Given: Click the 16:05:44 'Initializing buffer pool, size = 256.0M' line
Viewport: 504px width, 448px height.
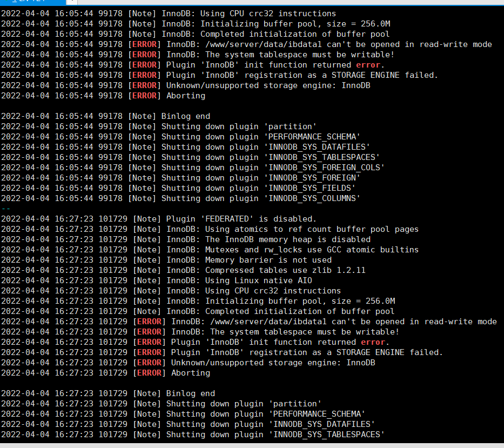Looking at the screenshot, I should (196, 24).
